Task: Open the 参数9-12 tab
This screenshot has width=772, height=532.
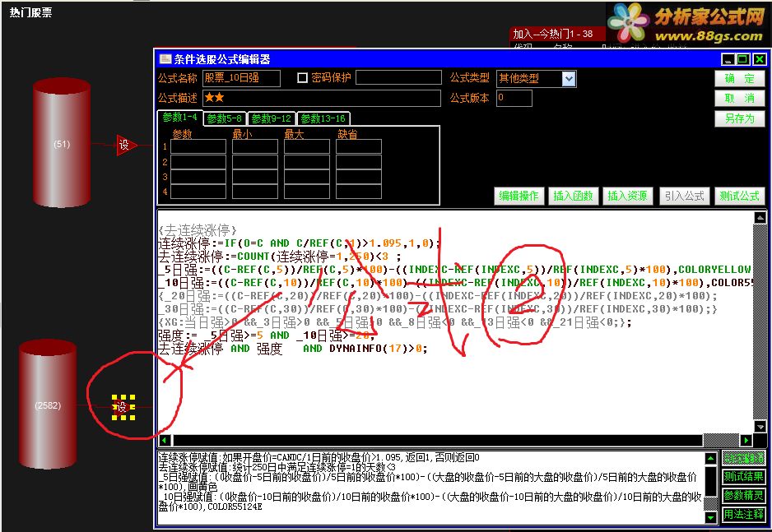Action: 271,118
